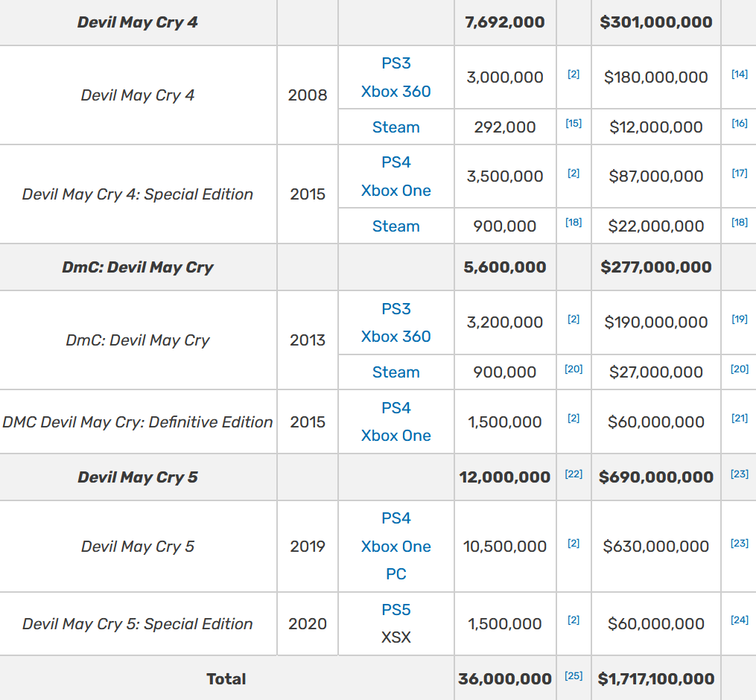Click reference [20] beside $27,000,000

(739, 369)
